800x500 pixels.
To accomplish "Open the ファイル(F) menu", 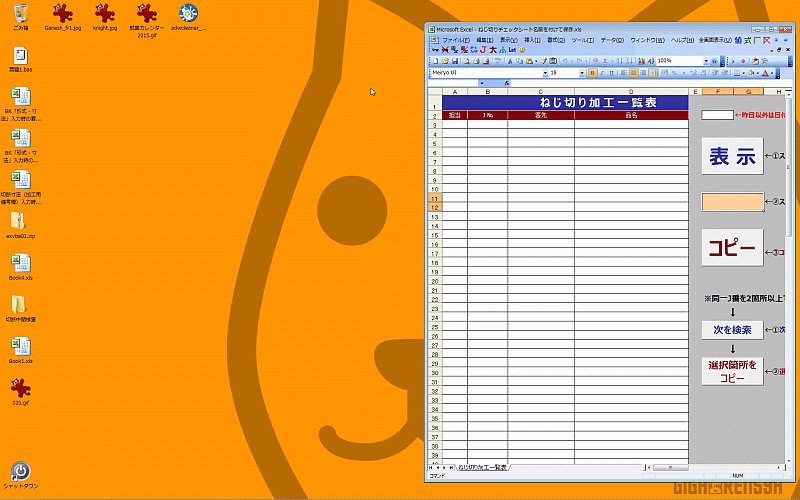I will [x=456, y=40].
